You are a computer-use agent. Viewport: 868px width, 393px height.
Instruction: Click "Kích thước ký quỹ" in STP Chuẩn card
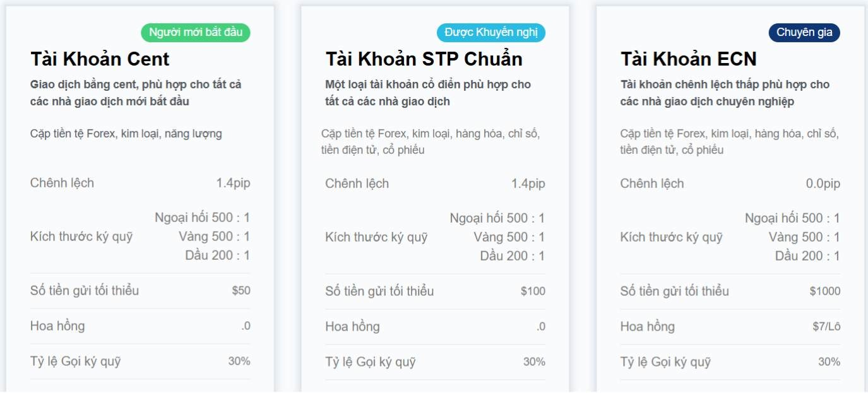tap(376, 237)
